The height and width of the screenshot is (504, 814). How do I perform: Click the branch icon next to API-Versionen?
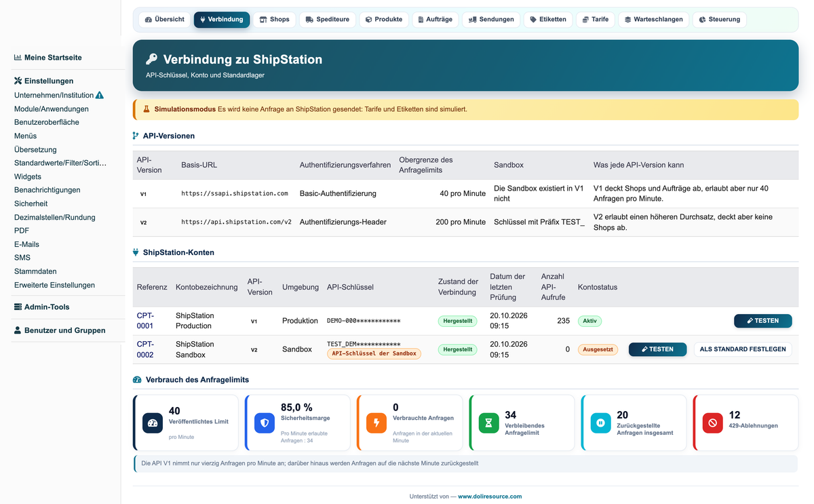(x=136, y=136)
